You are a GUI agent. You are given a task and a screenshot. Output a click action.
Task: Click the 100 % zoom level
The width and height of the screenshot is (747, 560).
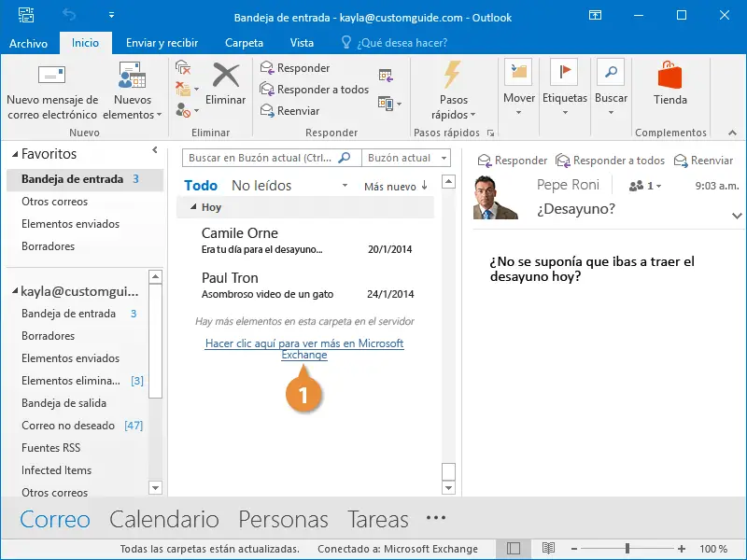[713, 549]
